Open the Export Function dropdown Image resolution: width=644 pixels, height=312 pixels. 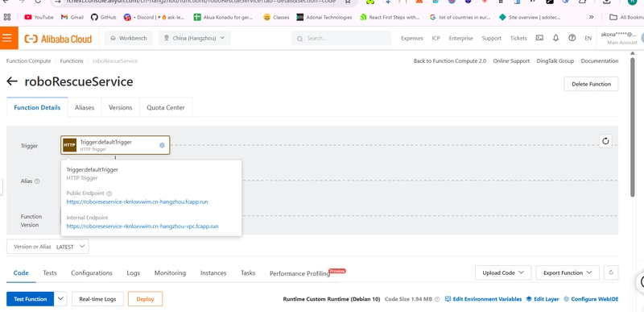pyautogui.click(x=568, y=272)
